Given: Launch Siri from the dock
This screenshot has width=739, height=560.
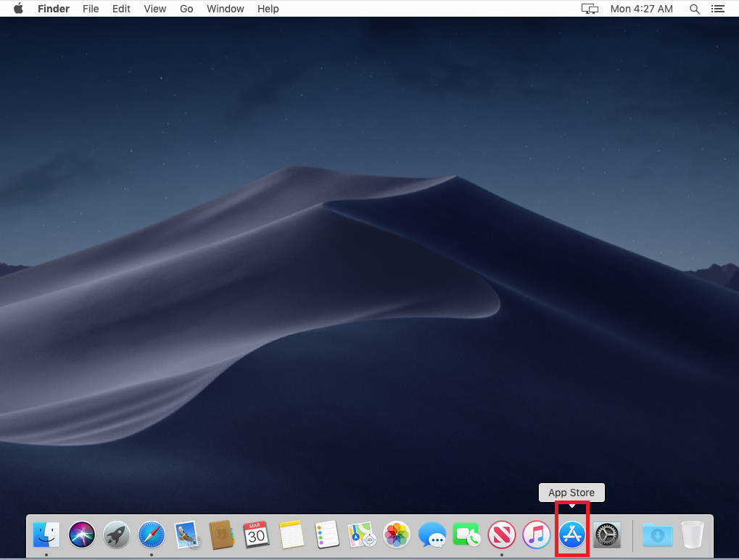Looking at the screenshot, I should click(82, 535).
